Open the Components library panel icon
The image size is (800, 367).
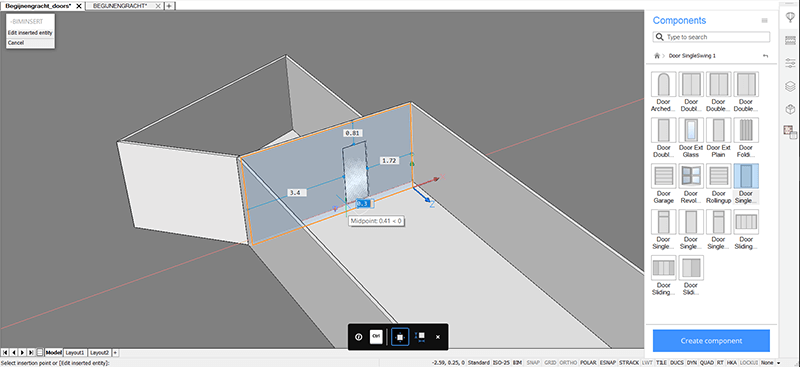790,132
